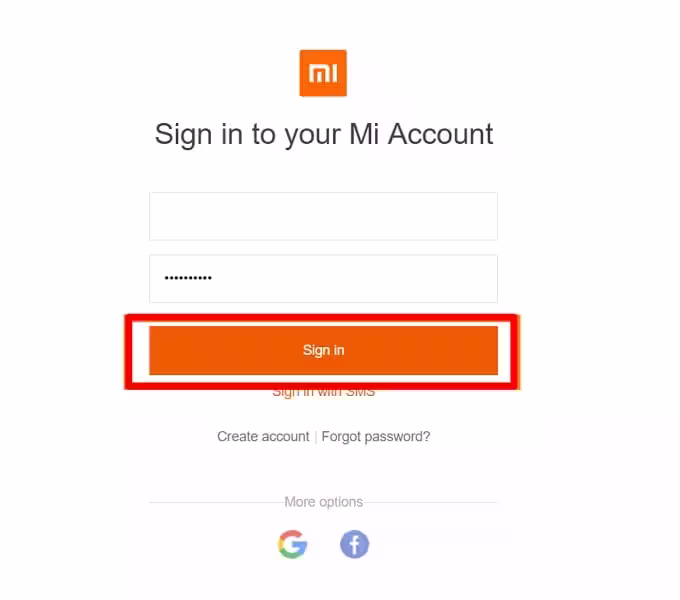This screenshot has height=600, width=680.
Task: Click the red text link below Sign in
Action: [x=324, y=393]
